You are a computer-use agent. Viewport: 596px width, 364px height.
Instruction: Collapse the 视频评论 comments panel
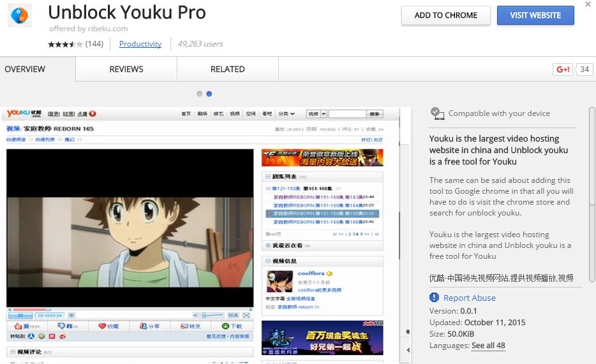pos(13,352)
